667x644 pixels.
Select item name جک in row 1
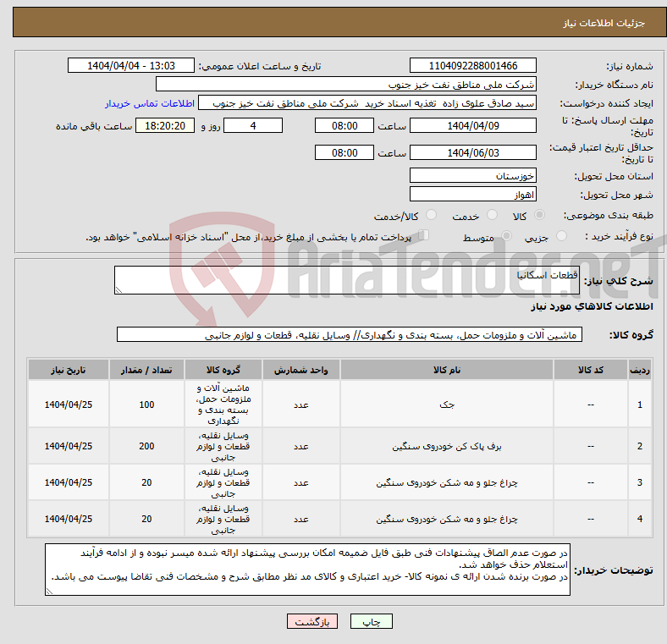[x=447, y=405]
